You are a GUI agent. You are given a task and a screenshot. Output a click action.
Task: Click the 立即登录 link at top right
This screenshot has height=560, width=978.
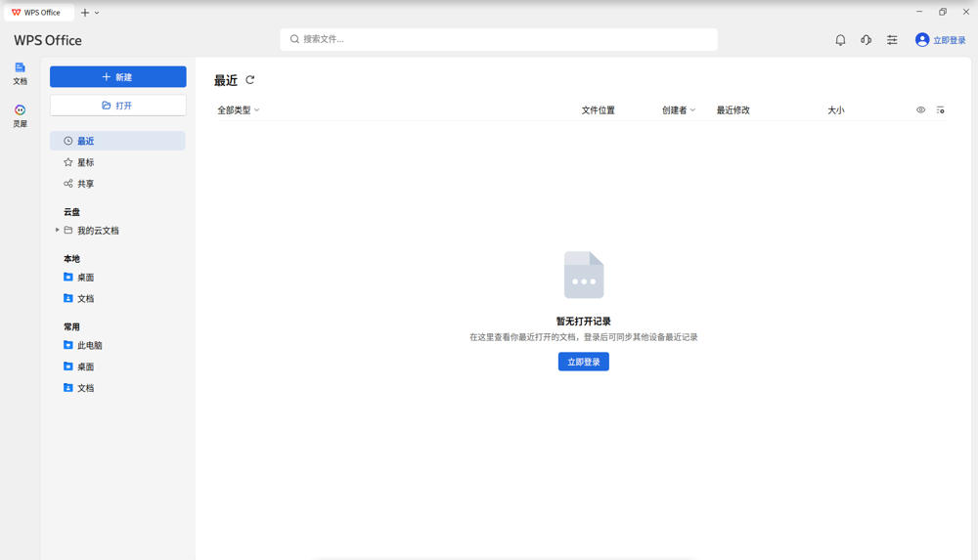(x=950, y=40)
